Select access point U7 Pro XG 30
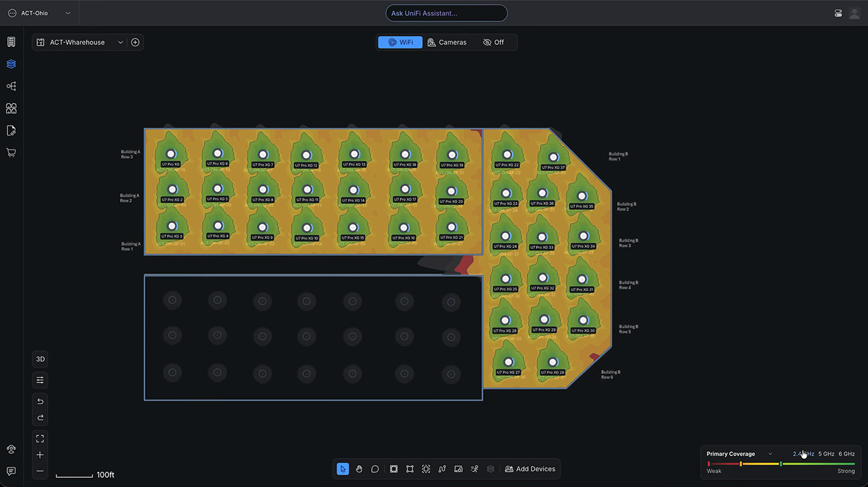 (582, 321)
